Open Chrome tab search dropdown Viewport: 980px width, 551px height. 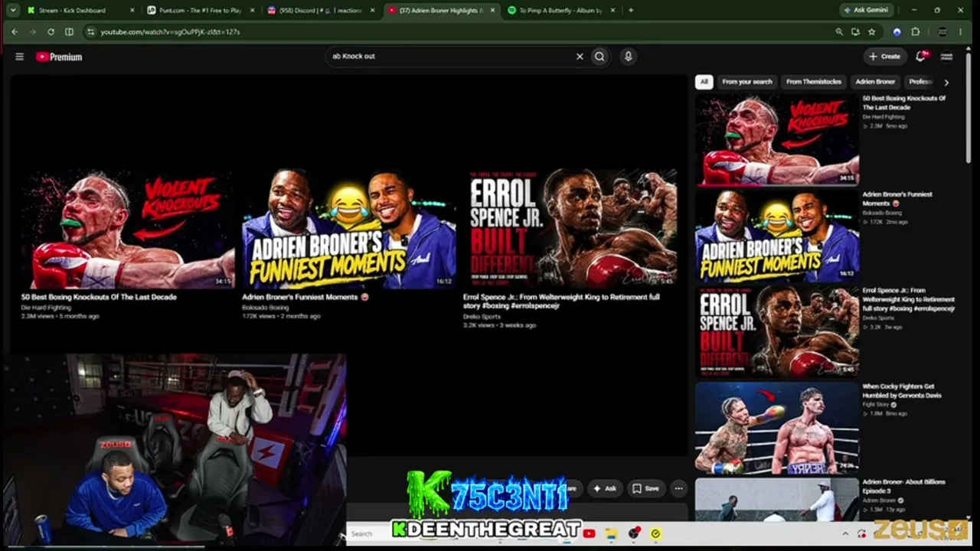[x=13, y=11]
